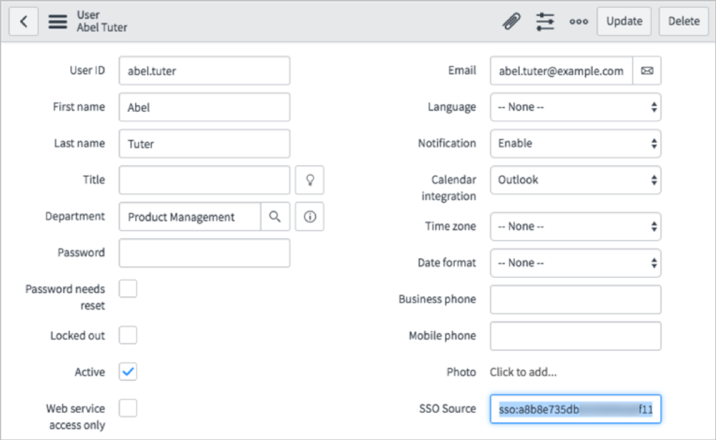This screenshot has height=440, width=716.
Task: Show Department info via circled-i icon
Action: pos(310,217)
